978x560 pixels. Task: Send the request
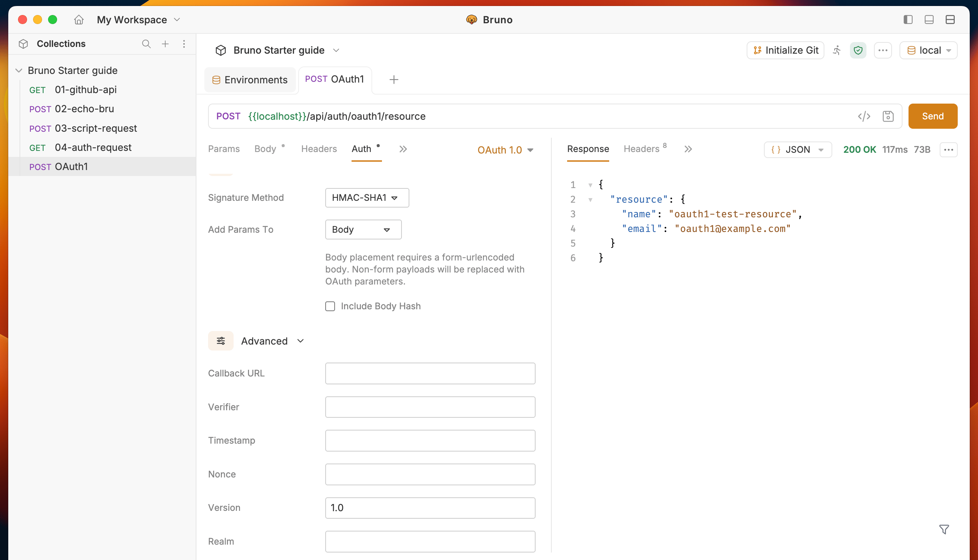point(933,116)
